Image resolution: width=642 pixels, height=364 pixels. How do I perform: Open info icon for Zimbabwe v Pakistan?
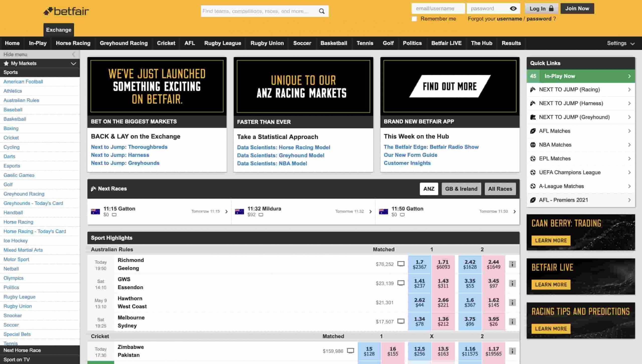pos(512,351)
